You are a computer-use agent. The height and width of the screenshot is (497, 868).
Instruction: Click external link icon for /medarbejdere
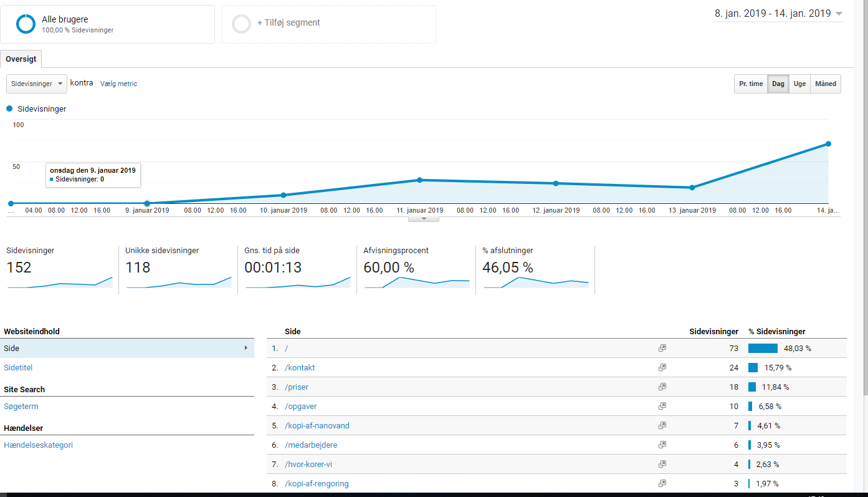tap(662, 445)
